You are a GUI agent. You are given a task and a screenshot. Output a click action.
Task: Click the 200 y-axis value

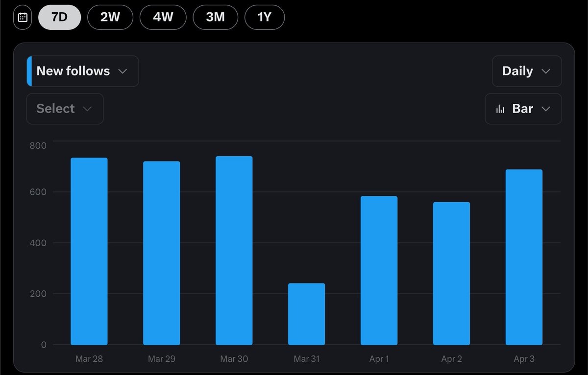click(38, 294)
